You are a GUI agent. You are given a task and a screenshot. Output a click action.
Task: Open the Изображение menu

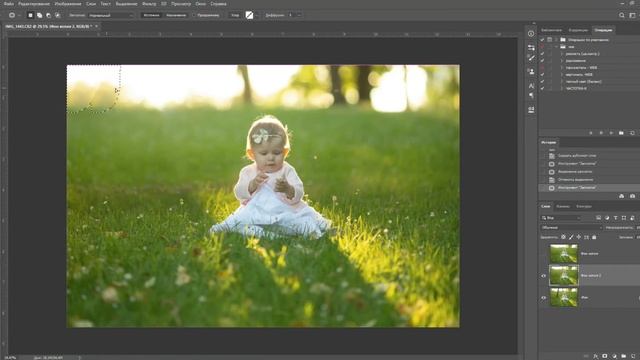(68, 4)
